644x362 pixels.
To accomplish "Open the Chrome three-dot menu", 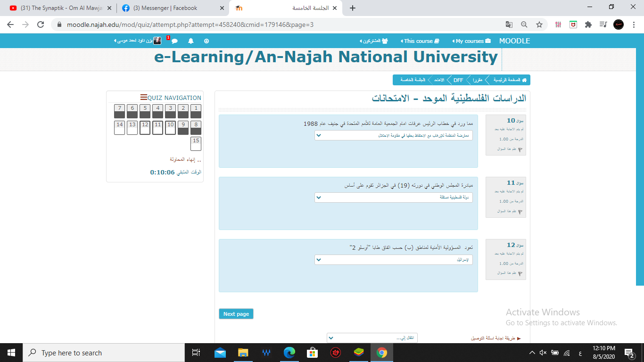I will click(x=634, y=25).
